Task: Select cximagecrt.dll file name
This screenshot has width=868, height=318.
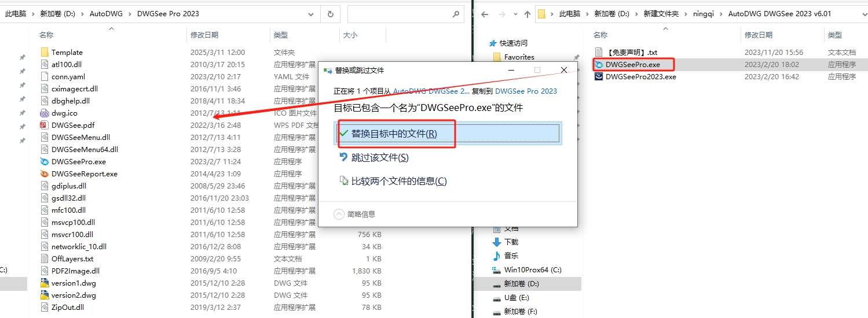Action: coord(75,88)
